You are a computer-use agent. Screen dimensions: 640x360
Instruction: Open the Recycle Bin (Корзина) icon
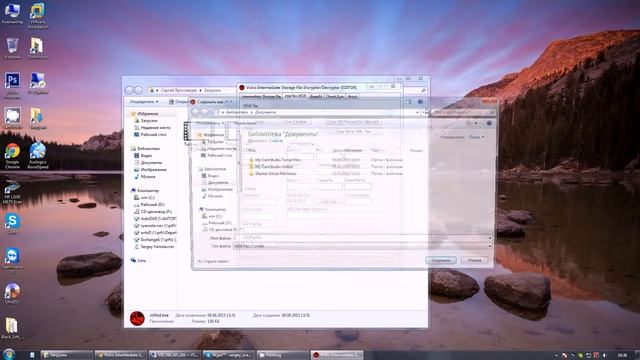point(12,48)
